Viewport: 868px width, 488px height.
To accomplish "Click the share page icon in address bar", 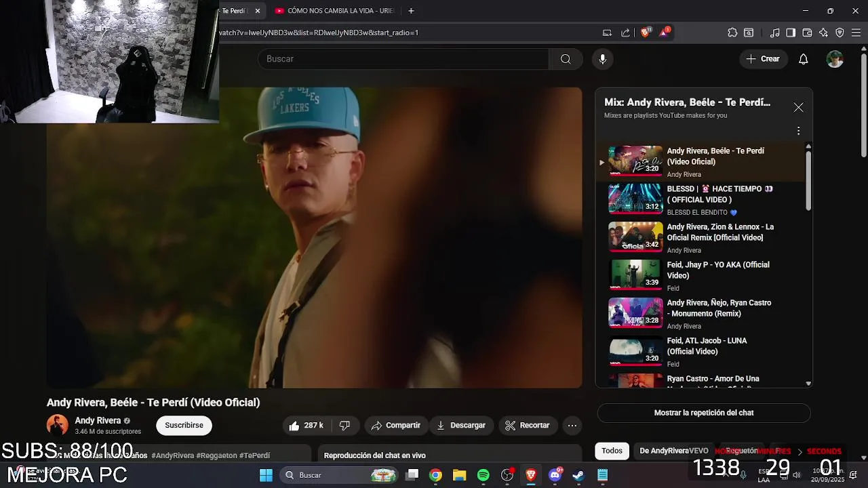I will (625, 33).
